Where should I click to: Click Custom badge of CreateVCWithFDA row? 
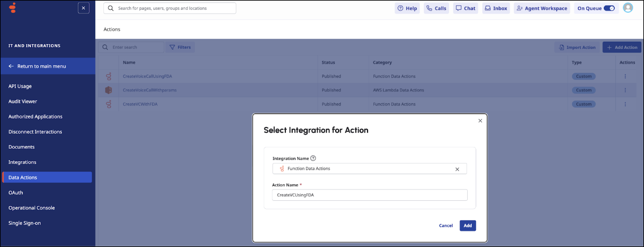(584, 104)
